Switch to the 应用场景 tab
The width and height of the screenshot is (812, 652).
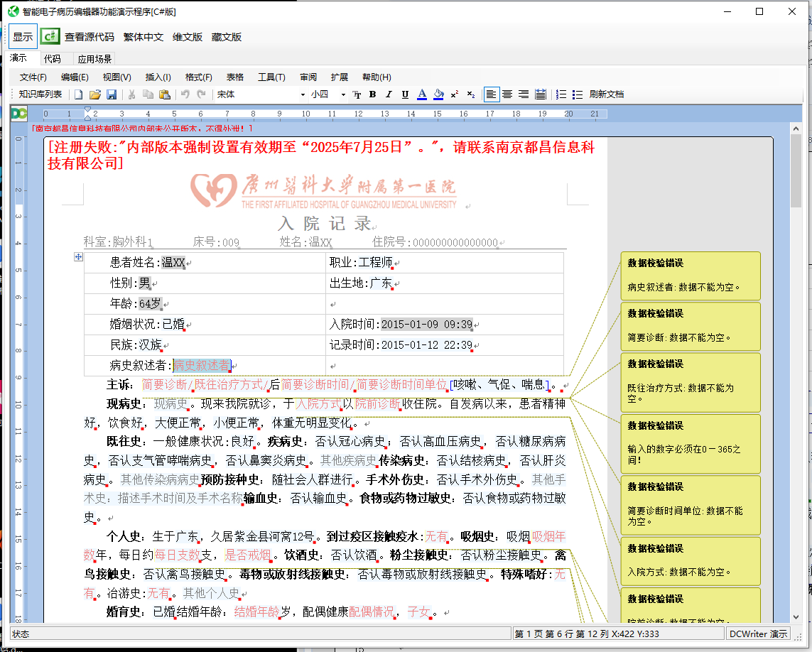[94, 59]
